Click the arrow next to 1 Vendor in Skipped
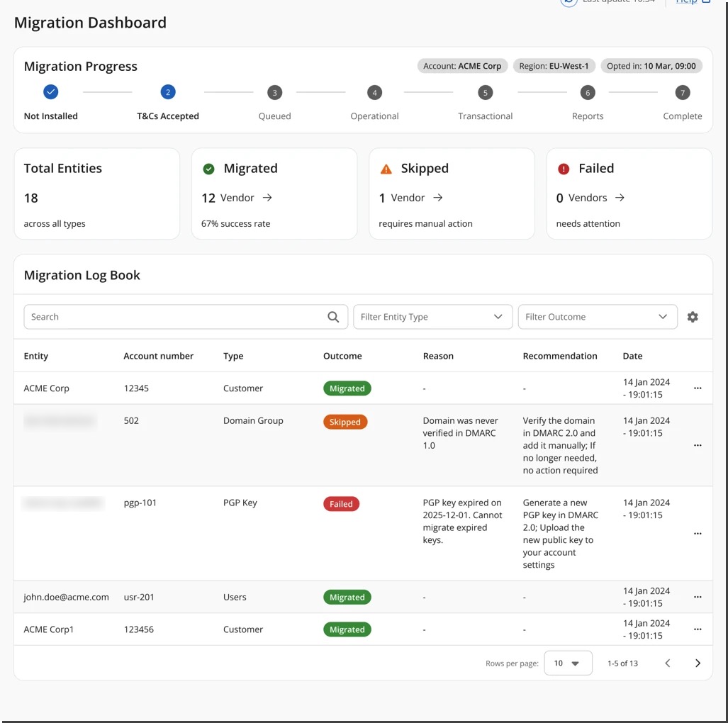Viewport: 728px width, 723px height. click(x=438, y=198)
